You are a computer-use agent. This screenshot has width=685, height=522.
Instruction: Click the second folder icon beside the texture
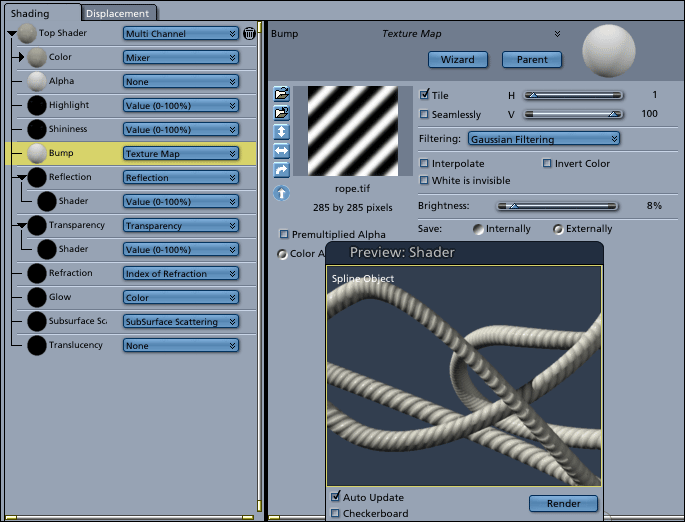[282, 113]
